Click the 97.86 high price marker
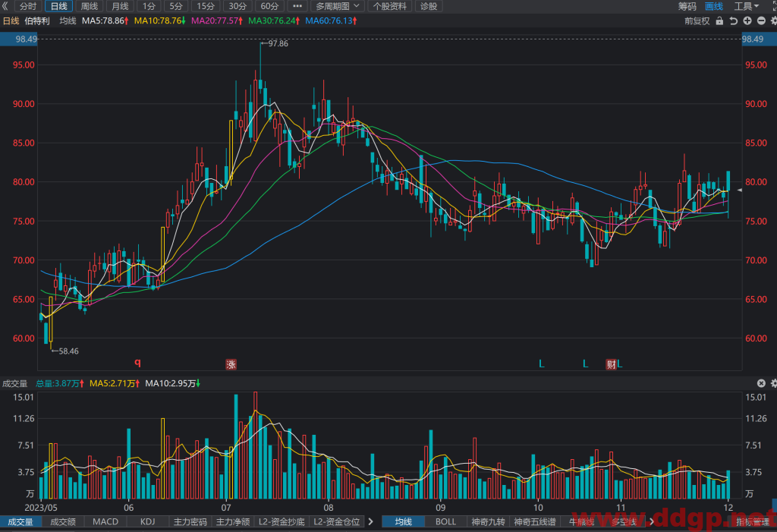The height and width of the screenshot is (532, 777). pyautogui.click(x=275, y=43)
